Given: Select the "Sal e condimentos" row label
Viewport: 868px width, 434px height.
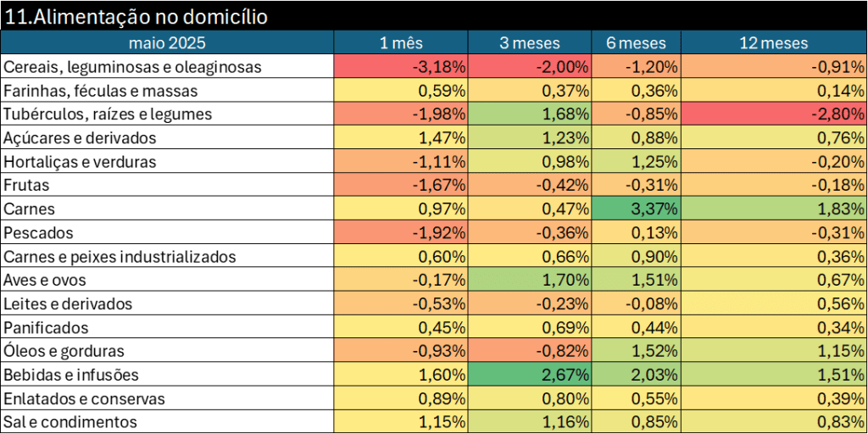Looking at the screenshot, I should coord(70,422).
